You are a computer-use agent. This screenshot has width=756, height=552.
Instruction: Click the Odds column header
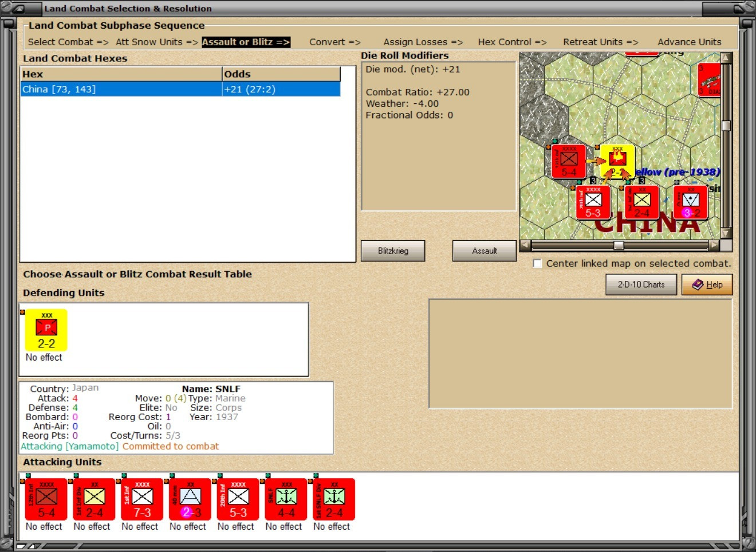click(281, 74)
